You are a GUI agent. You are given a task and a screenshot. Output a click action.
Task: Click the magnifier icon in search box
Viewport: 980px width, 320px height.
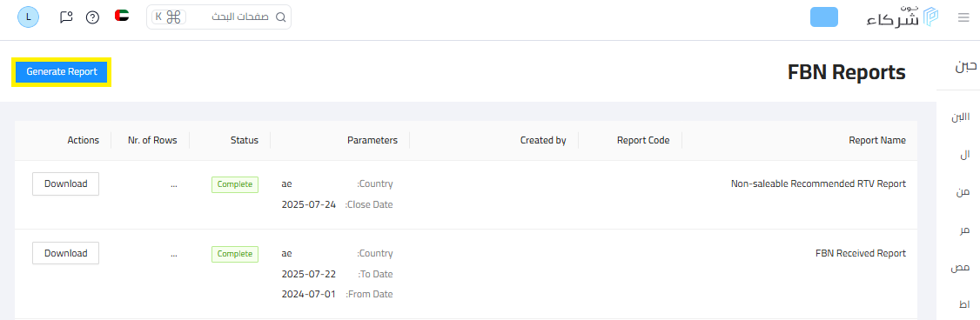click(281, 17)
